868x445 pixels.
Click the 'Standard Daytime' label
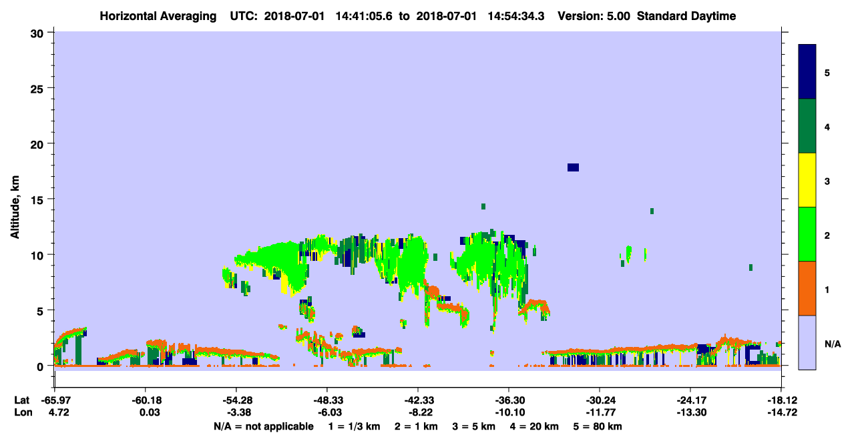point(686,16)
